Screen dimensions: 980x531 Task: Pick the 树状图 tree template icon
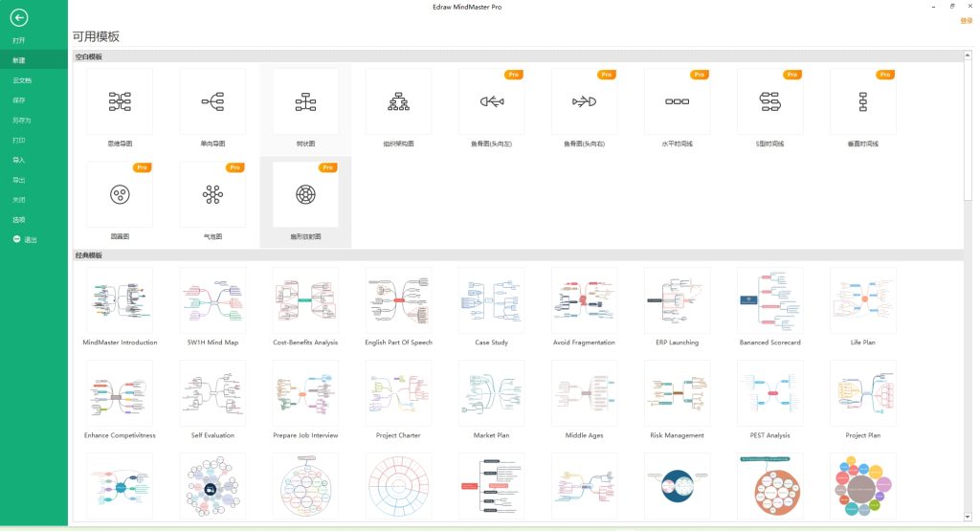(x=305, y=101)
